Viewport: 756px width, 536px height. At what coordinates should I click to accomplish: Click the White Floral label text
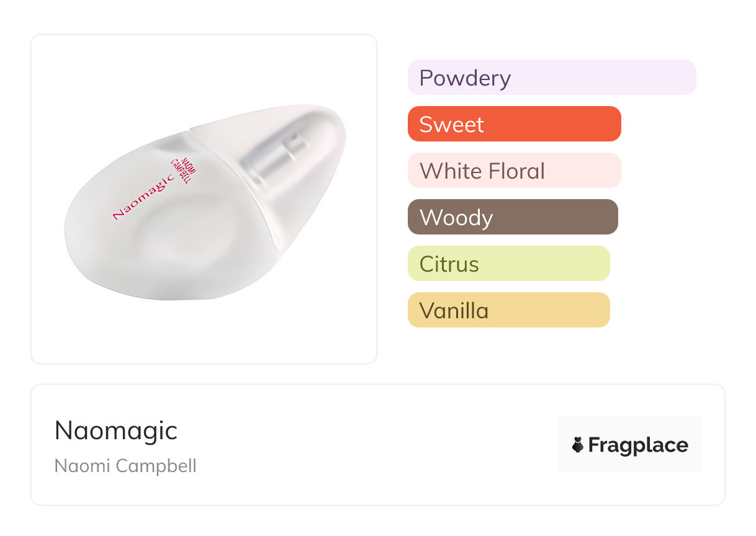(482, 171)
